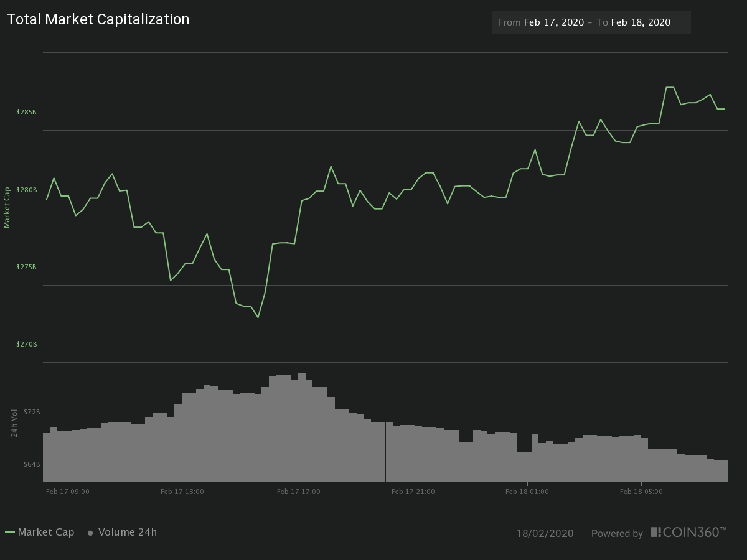
Task: Toggle the Market Cap legend label
Action: click(46, 533)
